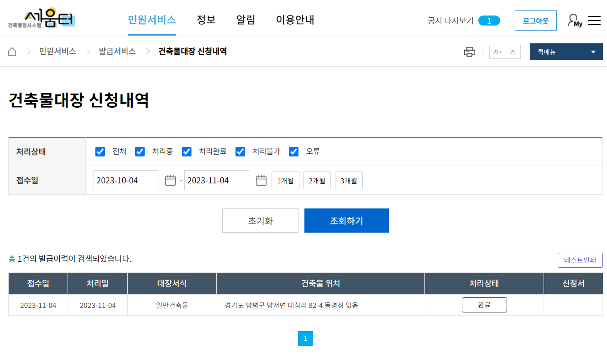Select the 1개월 period button
The image size is (607, 364).
(x=285, y=180)
